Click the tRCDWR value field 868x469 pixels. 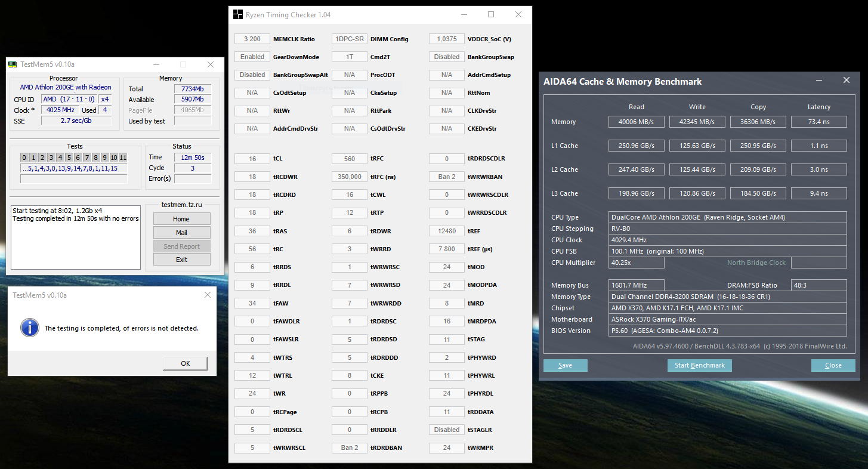[252, 177]
